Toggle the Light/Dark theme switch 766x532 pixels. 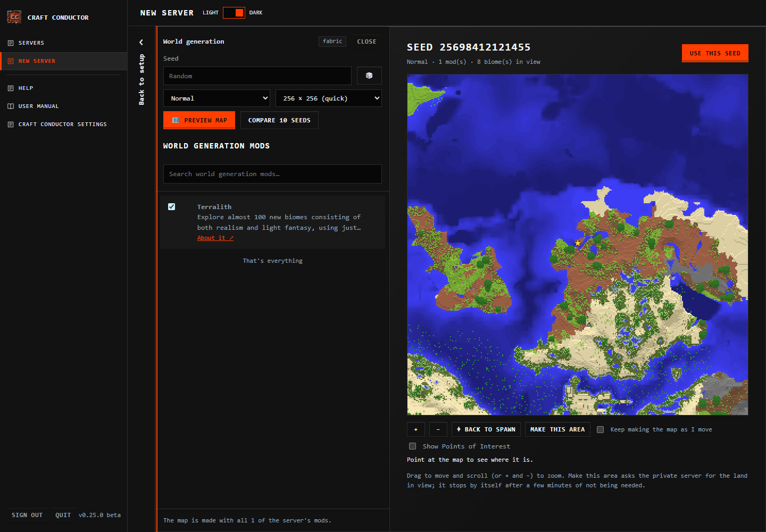pos(234,13)
